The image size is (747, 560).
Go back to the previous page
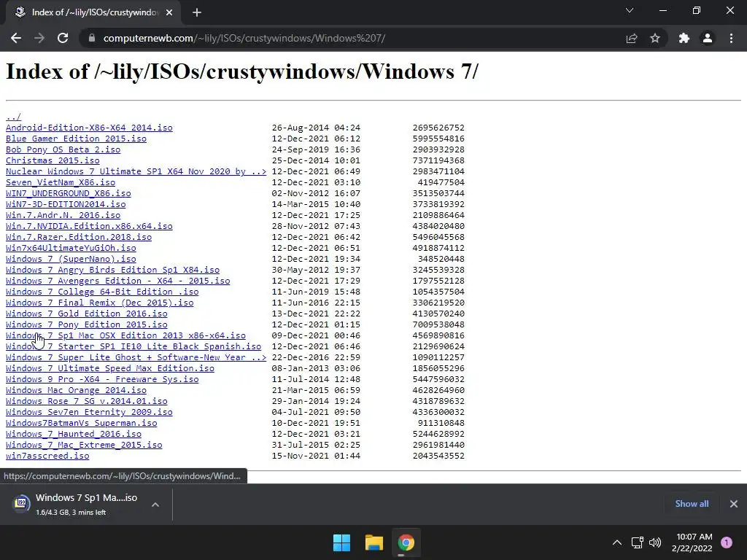pos(16,38)
